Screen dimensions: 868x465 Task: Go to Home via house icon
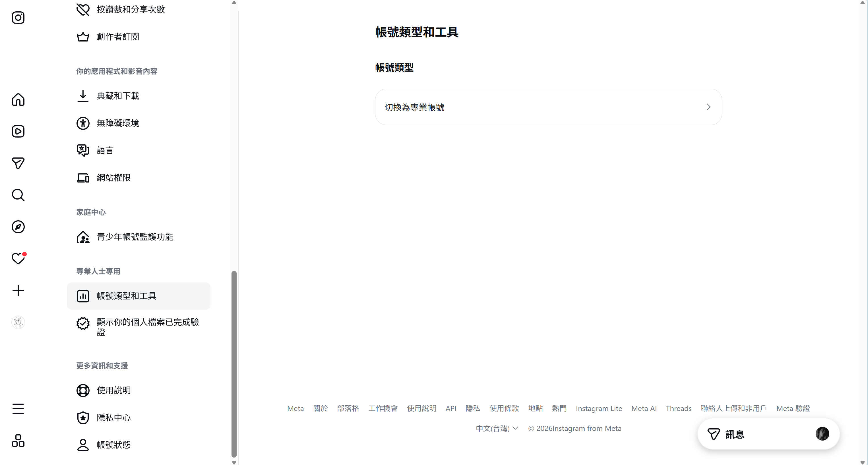click(18, 100)
